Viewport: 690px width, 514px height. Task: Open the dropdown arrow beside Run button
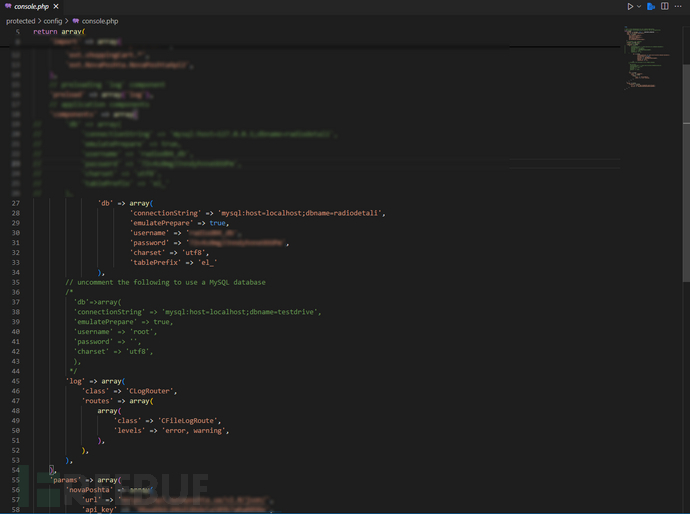pos(638,6)
